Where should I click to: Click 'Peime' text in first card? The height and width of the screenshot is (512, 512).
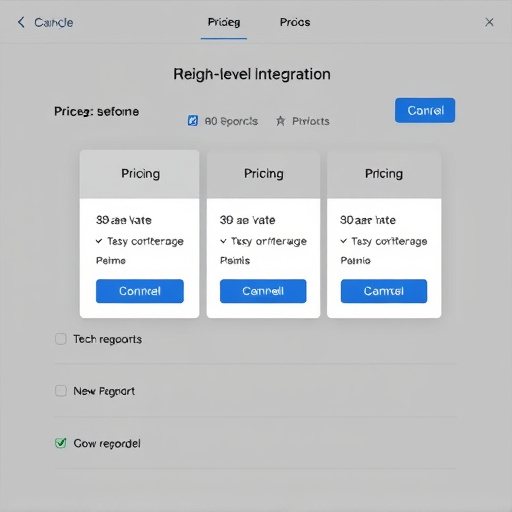[x=111, y=260]
